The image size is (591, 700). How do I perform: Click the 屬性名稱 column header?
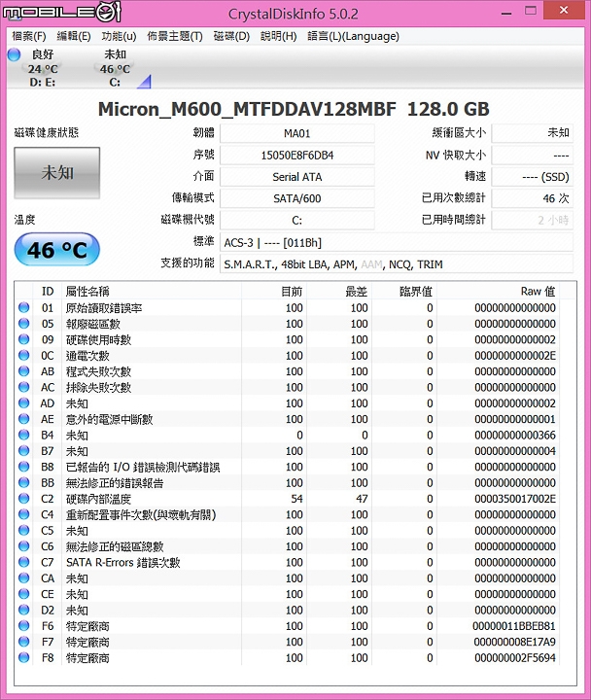152,291
